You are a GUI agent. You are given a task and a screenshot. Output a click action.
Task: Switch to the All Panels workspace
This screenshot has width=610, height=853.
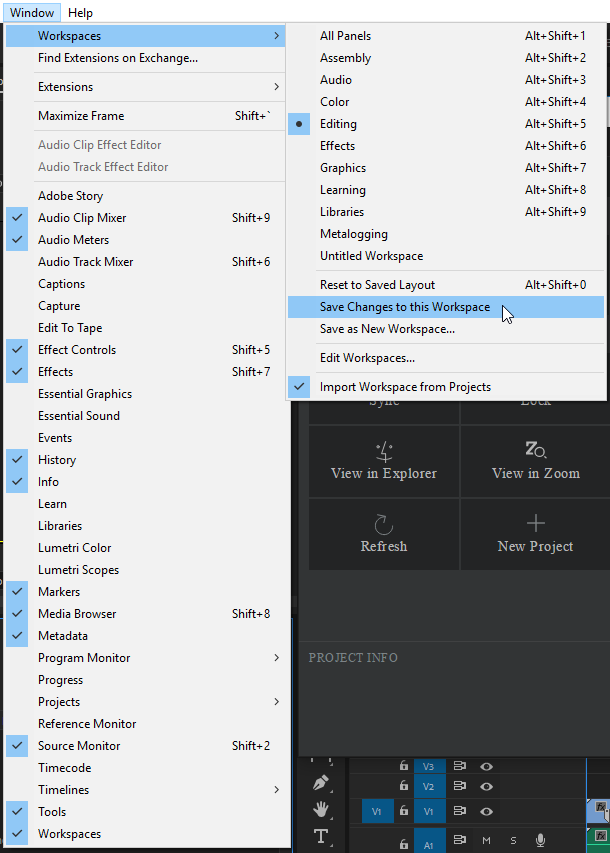(x=446, y=36)
